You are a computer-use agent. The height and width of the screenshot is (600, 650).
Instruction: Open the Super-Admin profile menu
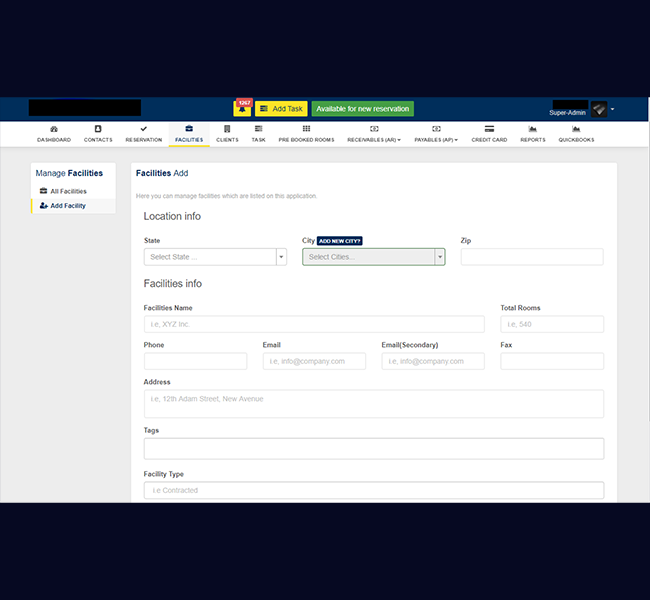coord(599,109)
